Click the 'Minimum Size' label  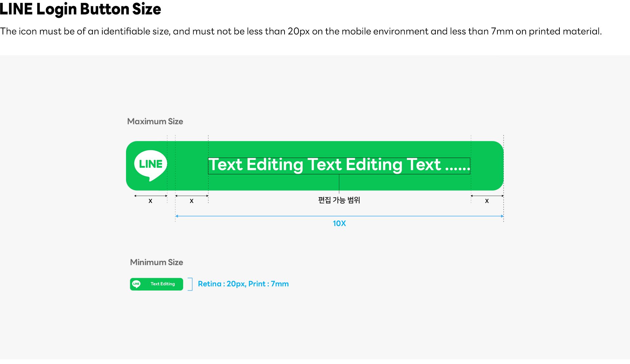(x=157, y=262)
